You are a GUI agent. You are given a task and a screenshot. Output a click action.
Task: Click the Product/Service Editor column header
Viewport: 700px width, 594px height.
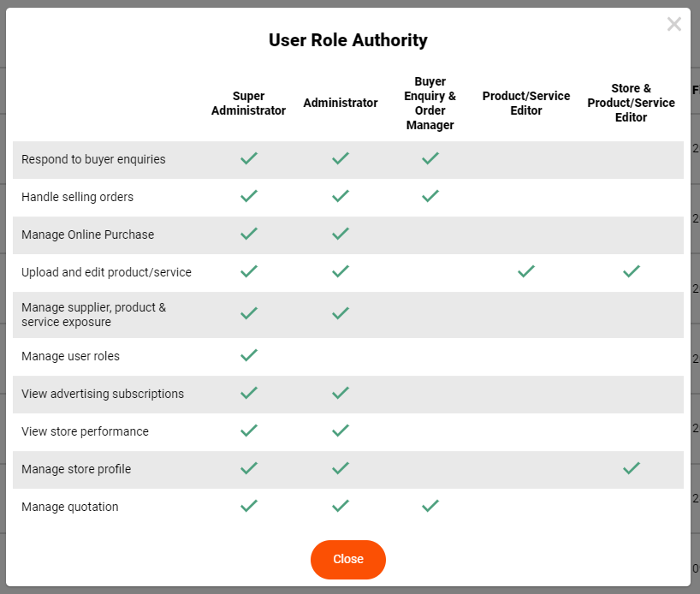click(526, 104)
